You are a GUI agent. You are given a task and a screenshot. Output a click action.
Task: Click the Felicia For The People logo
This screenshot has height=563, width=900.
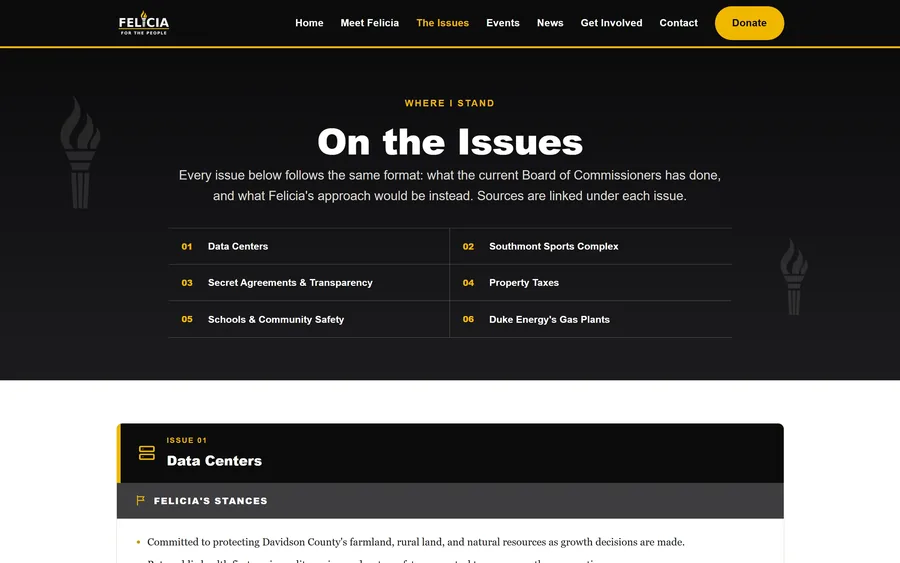143,23
